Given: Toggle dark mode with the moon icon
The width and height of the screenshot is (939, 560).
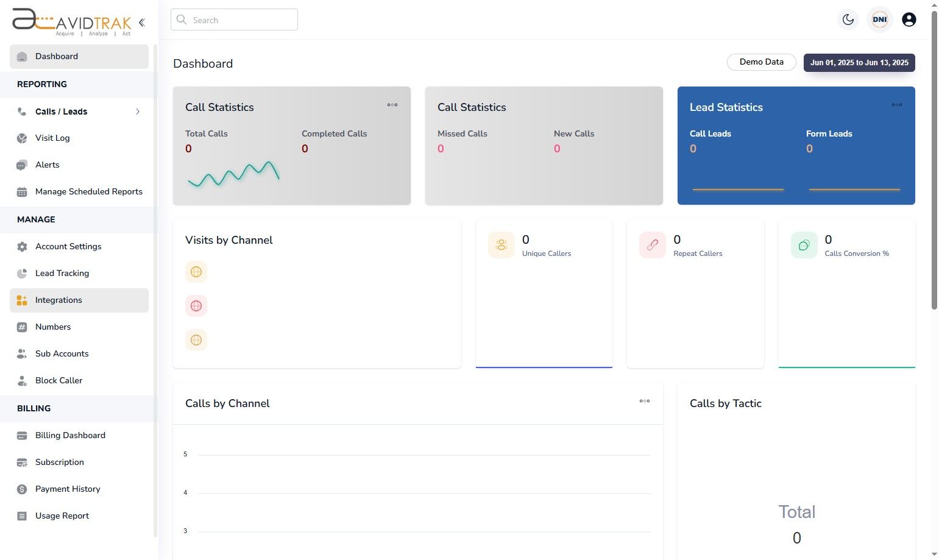Looking at the screenshot, I should (848, 19).
